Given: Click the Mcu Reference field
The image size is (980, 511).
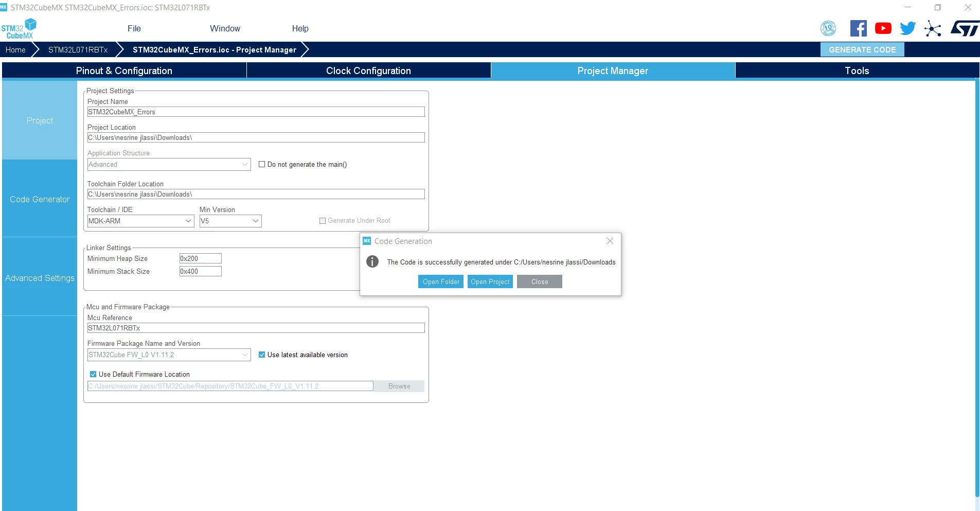Looking at the screenshot, I should (256, 328).
